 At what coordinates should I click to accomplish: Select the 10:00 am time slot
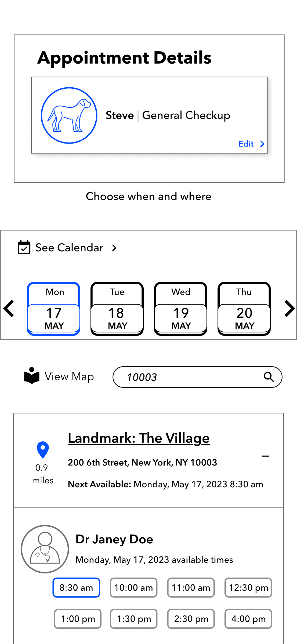tap(133, 588)
